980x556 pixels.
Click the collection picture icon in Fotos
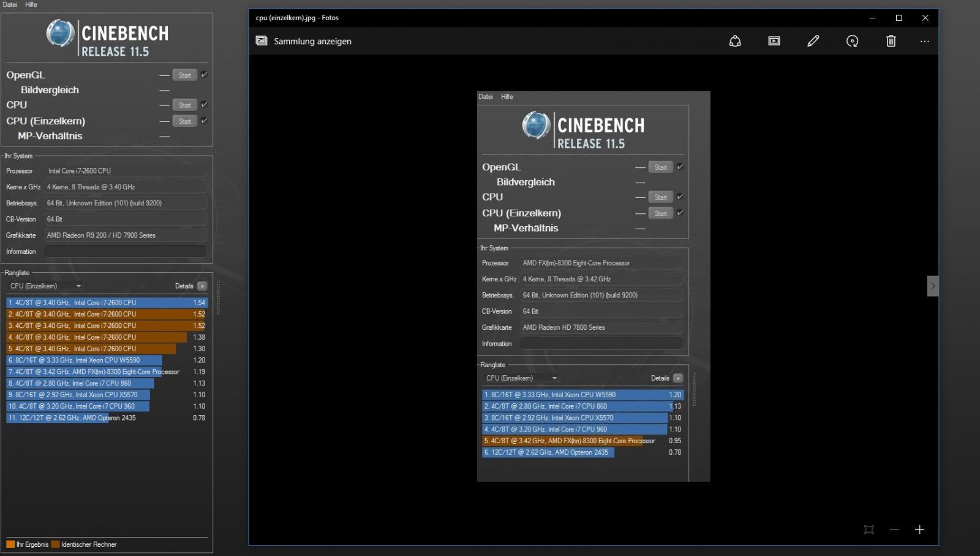point(262,40)
